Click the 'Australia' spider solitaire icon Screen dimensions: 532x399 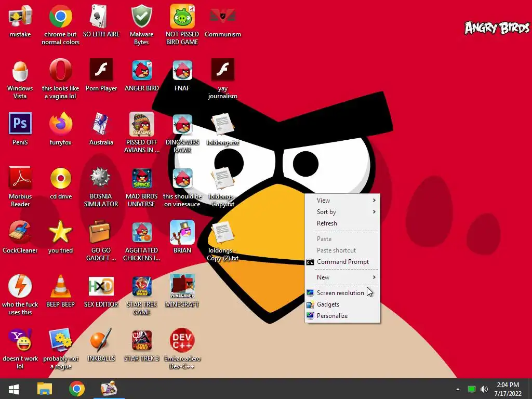101,124
